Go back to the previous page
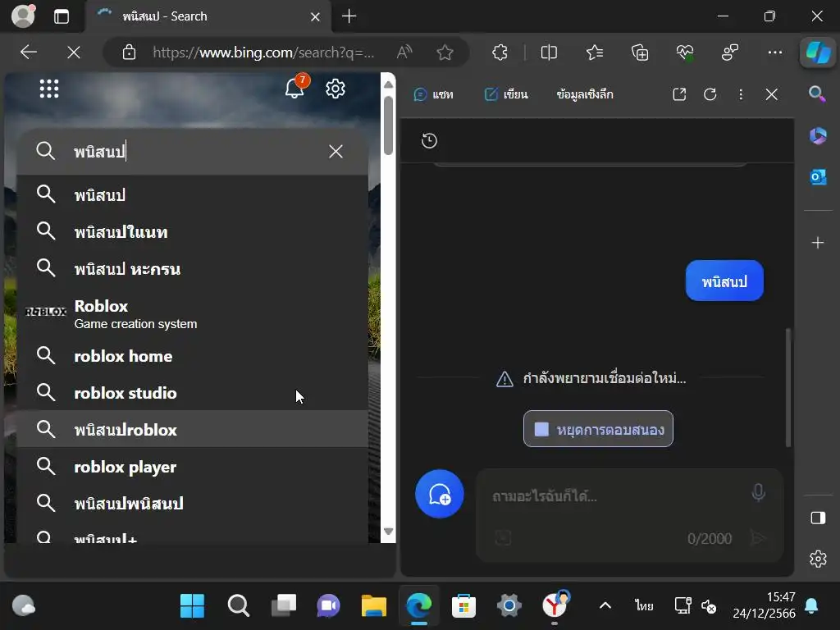The width and height of the screenshot is (840, 630). click(29, 52)
